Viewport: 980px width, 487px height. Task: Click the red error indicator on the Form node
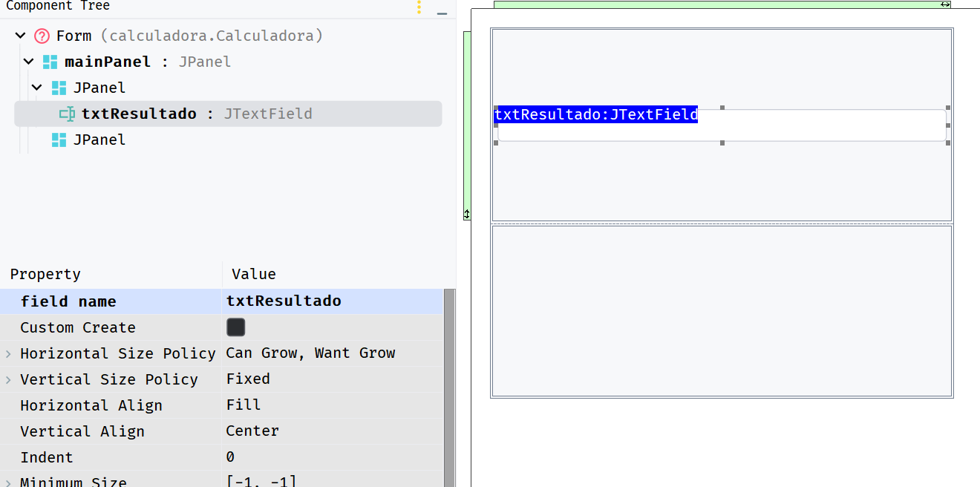click(x=42, y=35)
